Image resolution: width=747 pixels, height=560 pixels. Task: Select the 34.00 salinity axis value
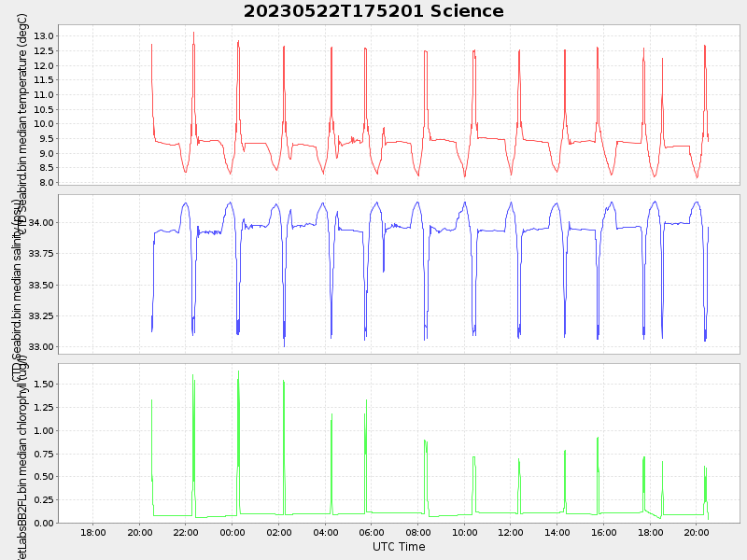(40, 223)
